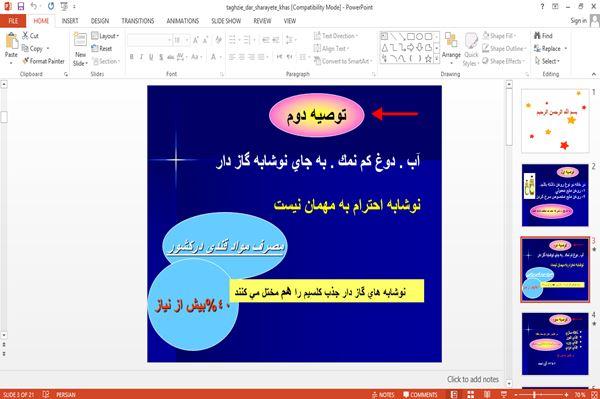Open the Select dropdown in Editing group
Viewport: 600px width, 399px height.
(x=547, y=61)
